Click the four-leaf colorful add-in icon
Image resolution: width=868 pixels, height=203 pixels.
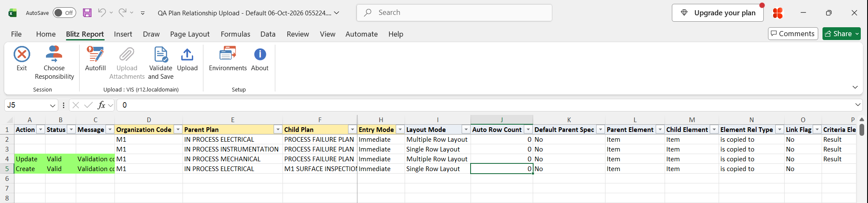778,13
